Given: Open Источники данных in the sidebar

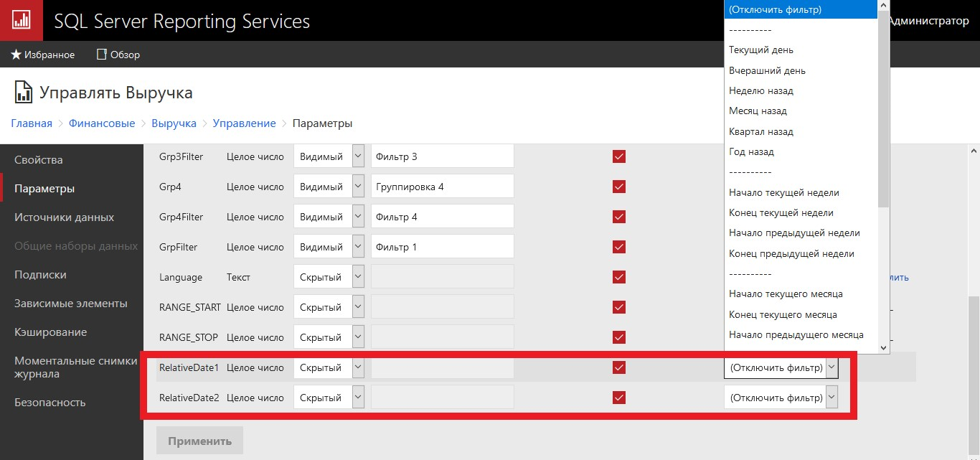Looking at the screenshot, I should (72, 217).
